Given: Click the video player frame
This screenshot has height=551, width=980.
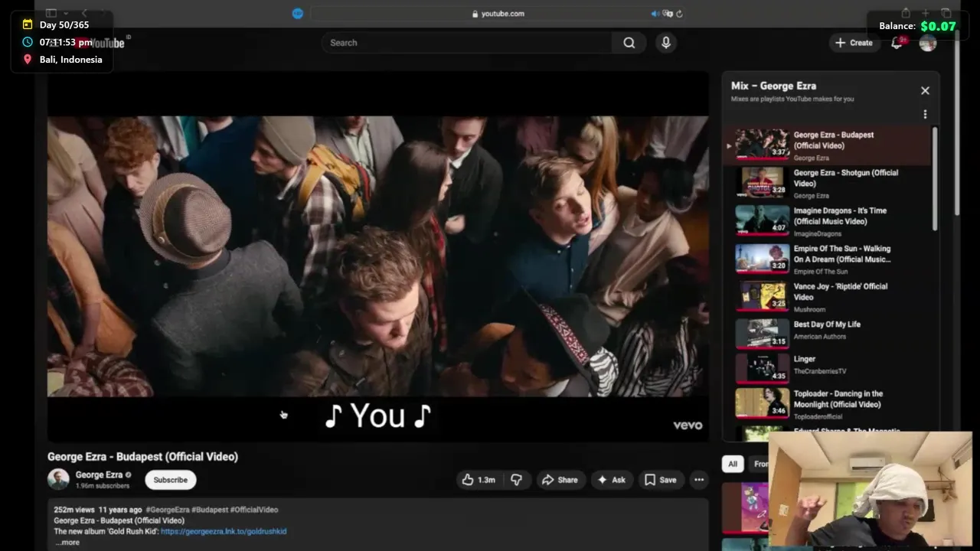Looking at the screenshot, I should coord(377,256).
